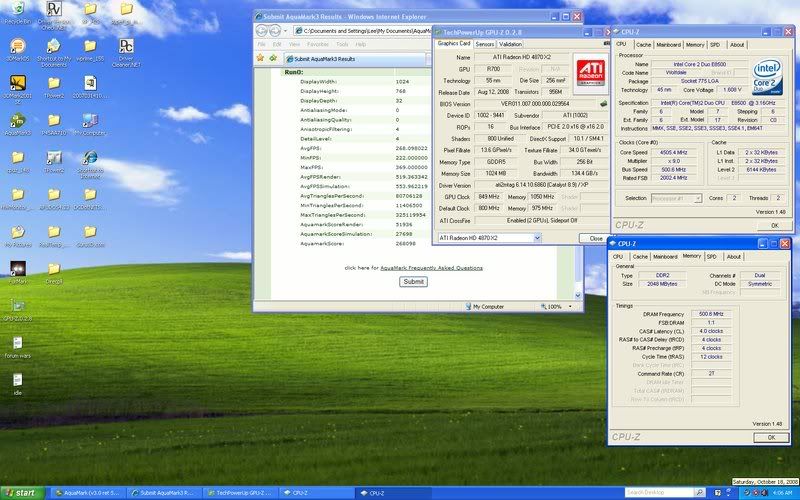Launch Driver Cleaner.NET from the desktop
The width and height of the screenshot is (800, 500).
tap(126, 53)
